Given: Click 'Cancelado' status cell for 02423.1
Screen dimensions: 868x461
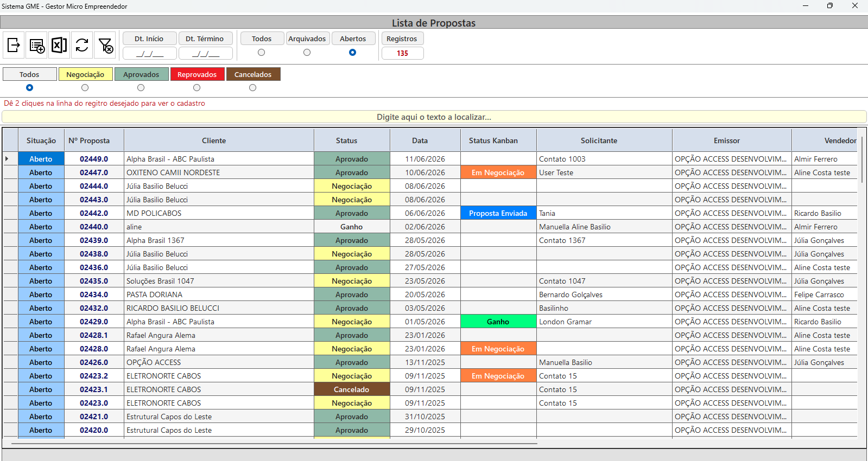Looking at the screenshot, I should (x=352, y=389).
